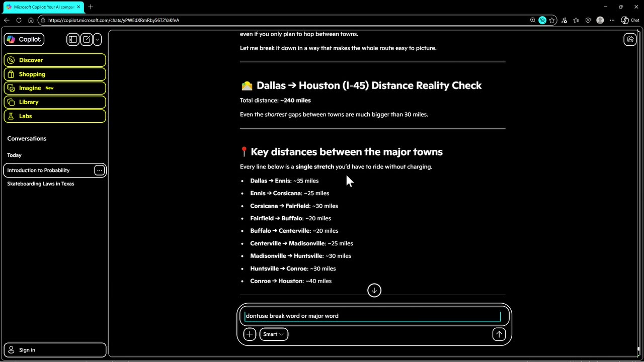This screenshot has width=644, height=362.
Task: Click Sign in at sidebar bottom
Action: point(55,350)
